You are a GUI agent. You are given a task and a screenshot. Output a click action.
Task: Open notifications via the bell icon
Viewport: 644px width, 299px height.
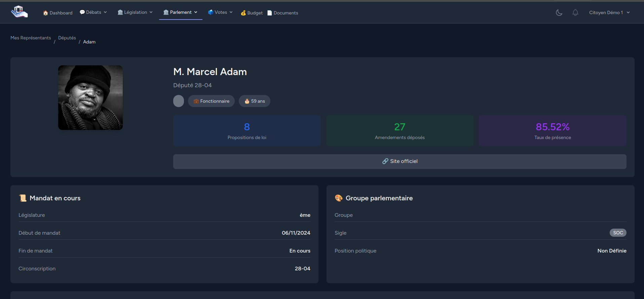click(x=575, y=12)
